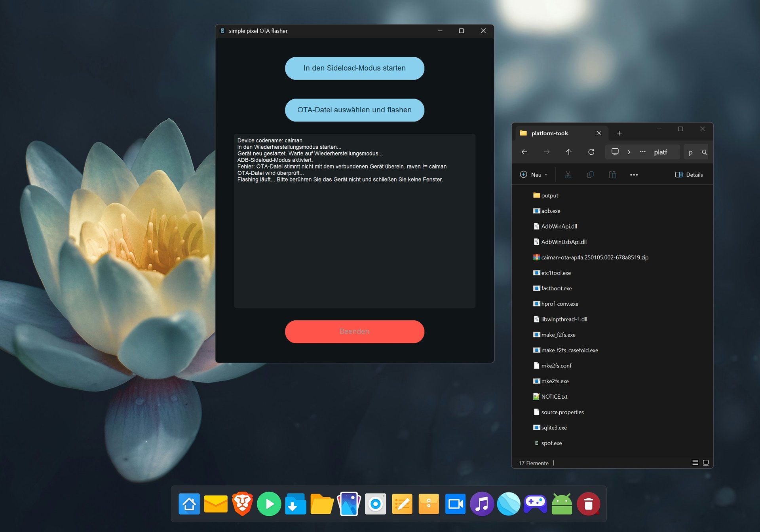Screen dimensions: 760x532
Task: Open the music app dock icon
Action: tap(481, 504)
